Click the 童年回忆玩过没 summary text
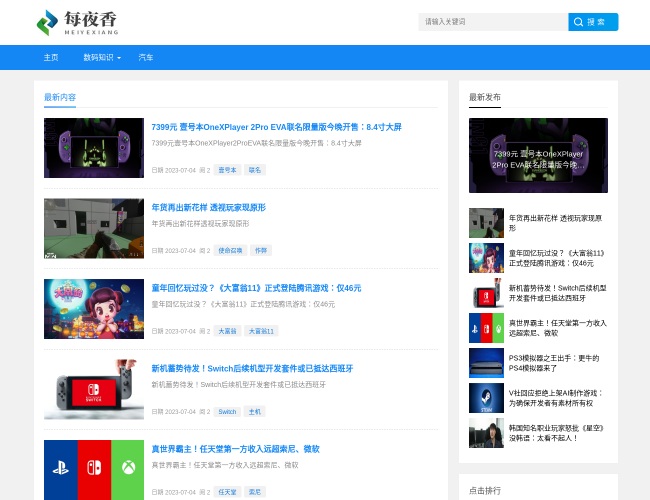This screenshot has width=650, height=500. (x=243, y=304)
